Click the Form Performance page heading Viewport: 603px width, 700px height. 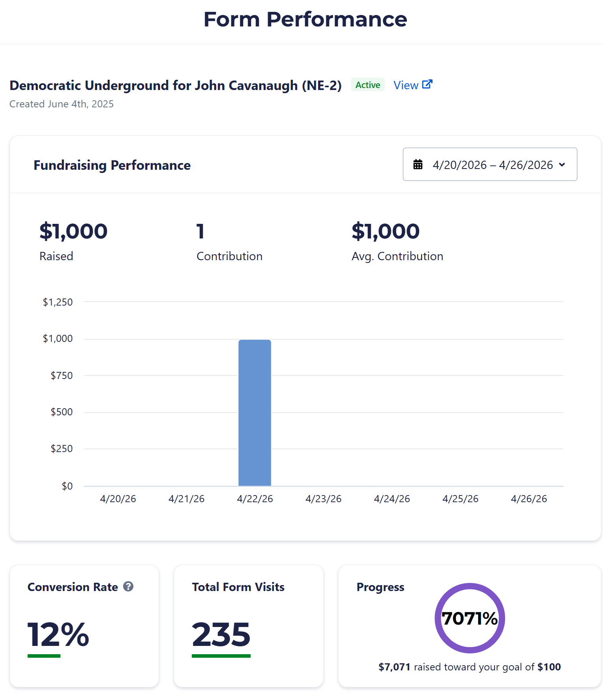pos(305,19)
